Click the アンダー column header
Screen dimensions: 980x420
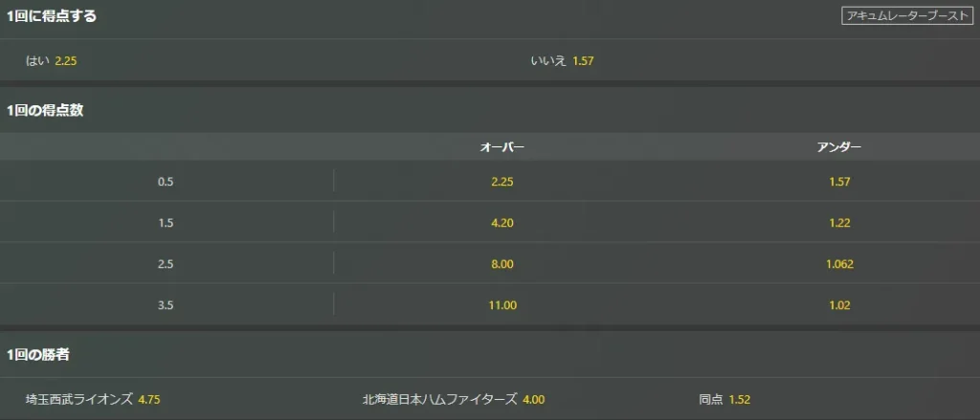[840, 147]
